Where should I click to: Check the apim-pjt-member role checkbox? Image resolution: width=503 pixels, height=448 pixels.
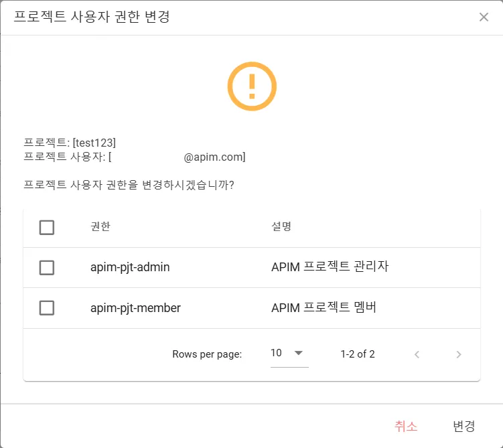47,308
